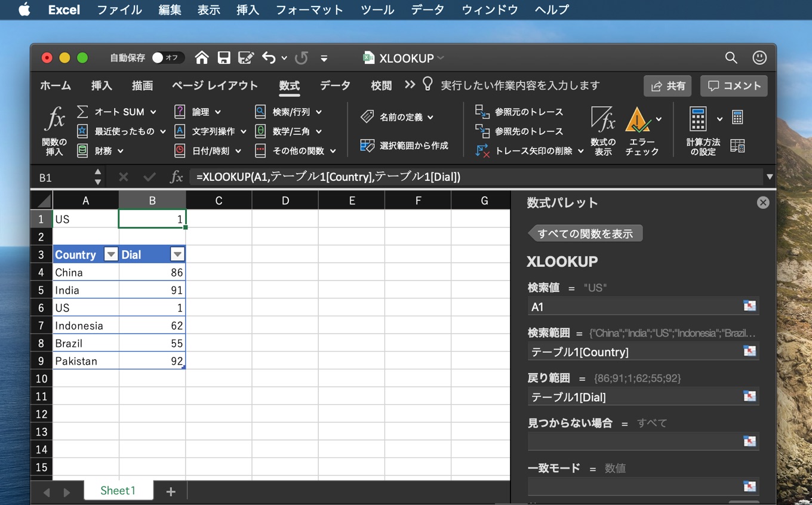The image size is (812, 505).
Task: Expand the formula bar arrow
Action: (770, 177)
